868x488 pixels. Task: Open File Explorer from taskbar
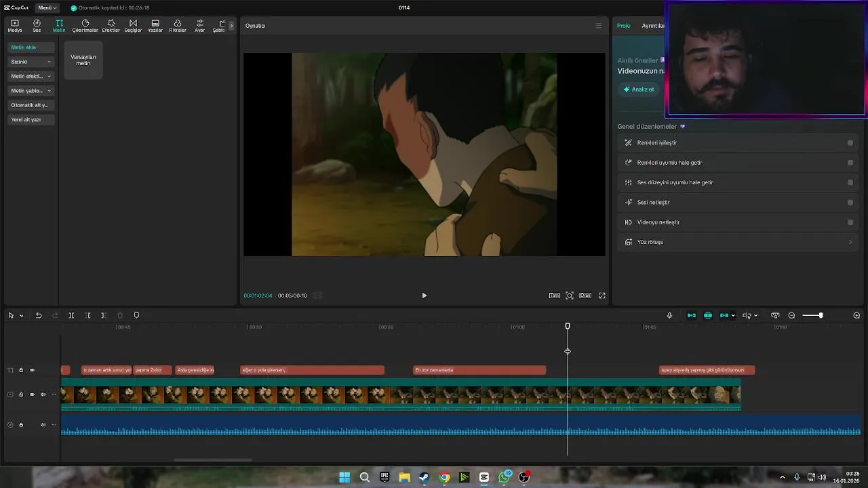404,477
